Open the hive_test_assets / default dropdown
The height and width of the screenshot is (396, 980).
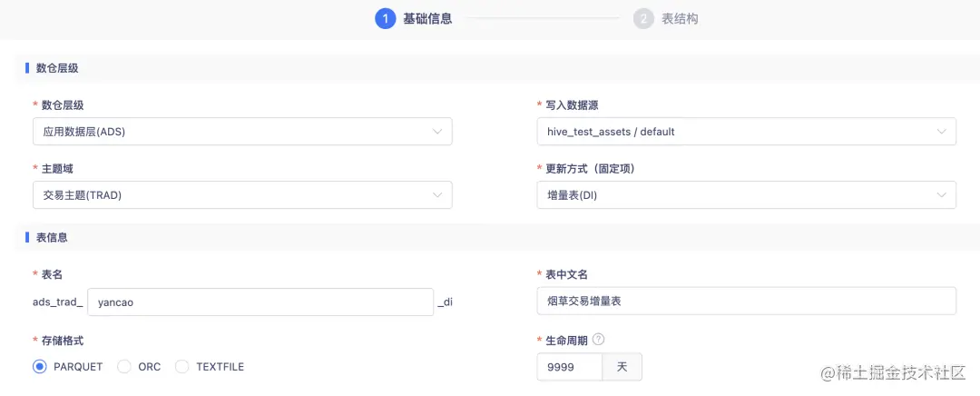[746, 132]
